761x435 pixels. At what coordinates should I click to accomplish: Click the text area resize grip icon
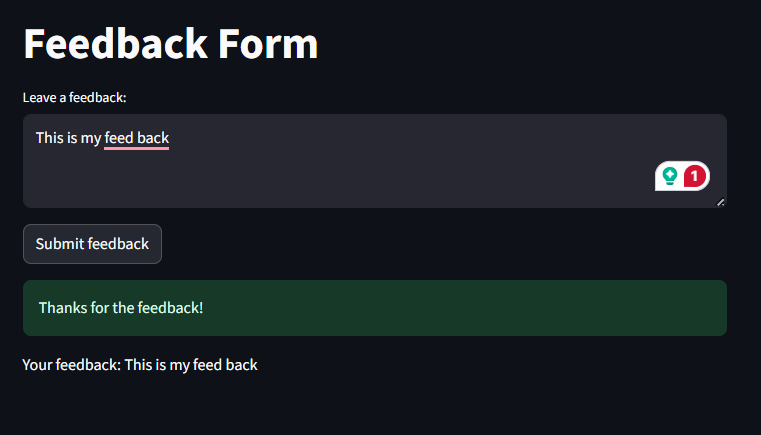coord(720,202)
